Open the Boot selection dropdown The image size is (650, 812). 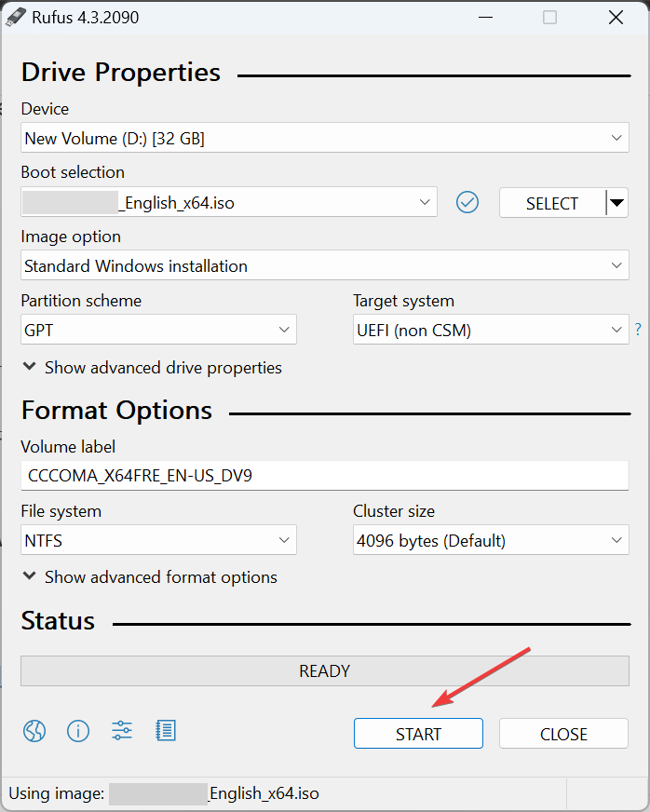coord(229,202)
